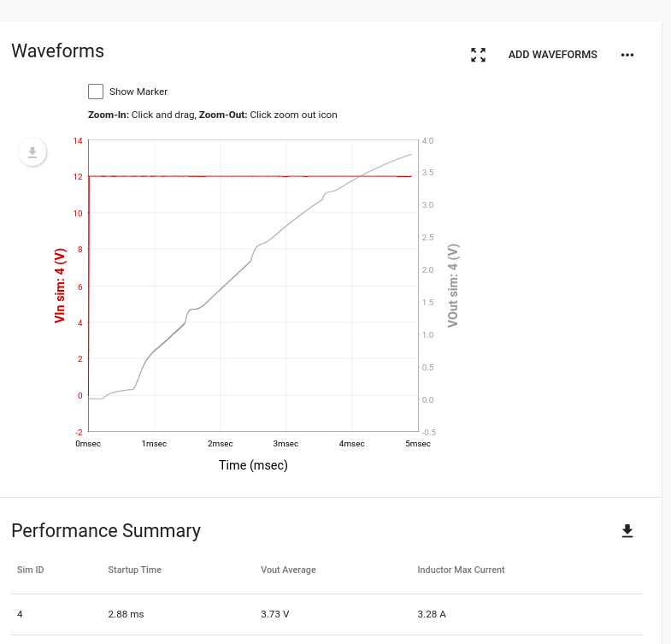Click the Vout Average column header
671x644 pixels.
[x=288, y=570]
